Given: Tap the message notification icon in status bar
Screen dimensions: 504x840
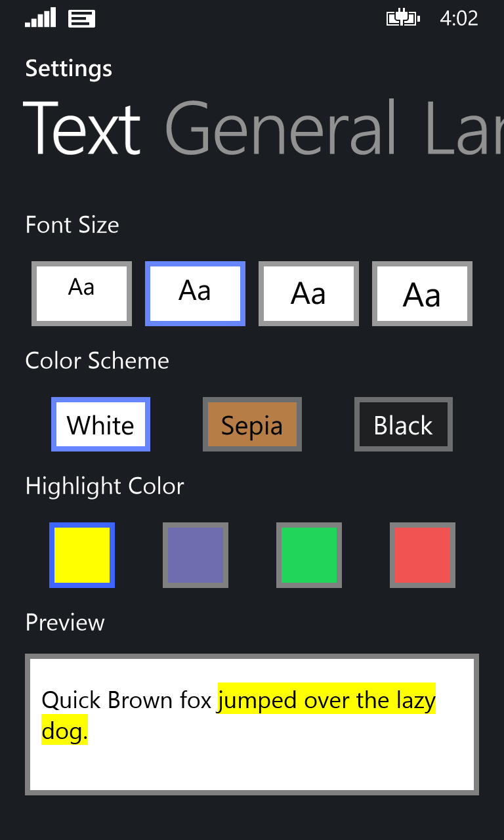Looking at the screenshot, I should (x=81, y=19).
